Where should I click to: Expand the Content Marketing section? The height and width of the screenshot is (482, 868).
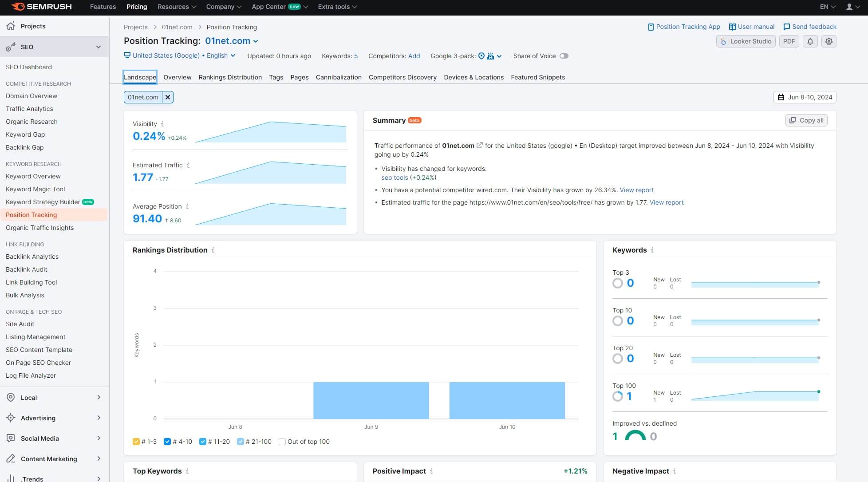(99, 458)
